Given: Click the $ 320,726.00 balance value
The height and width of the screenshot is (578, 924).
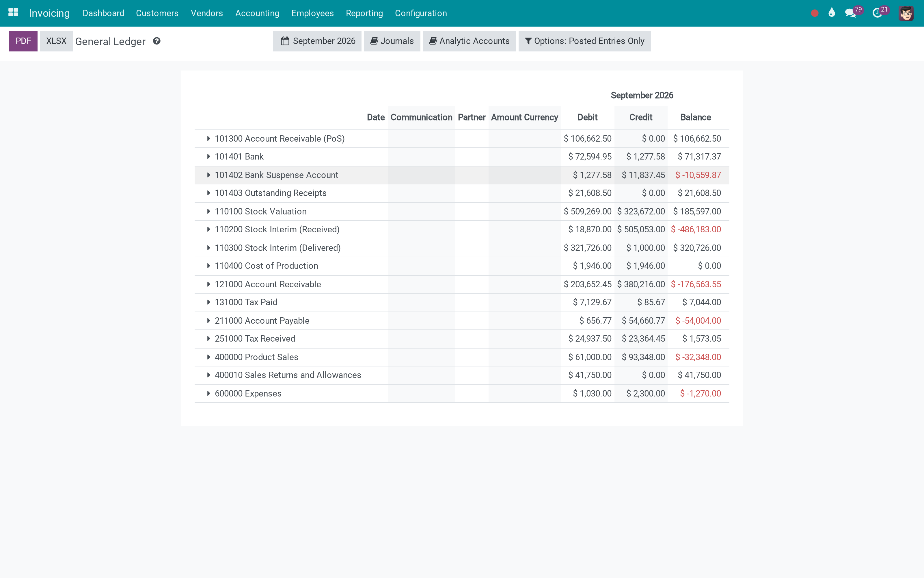Looking at the screenshot, I should (697, 248).
